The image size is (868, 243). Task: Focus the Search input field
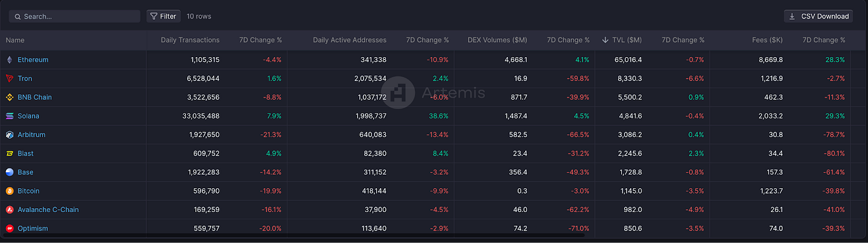(x=75, y=16)
